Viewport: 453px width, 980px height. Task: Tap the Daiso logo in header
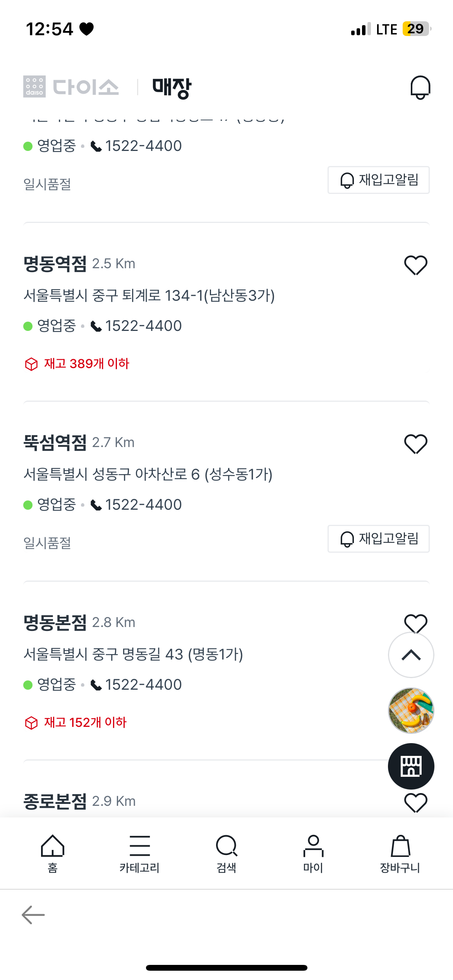tap(71, 87)
